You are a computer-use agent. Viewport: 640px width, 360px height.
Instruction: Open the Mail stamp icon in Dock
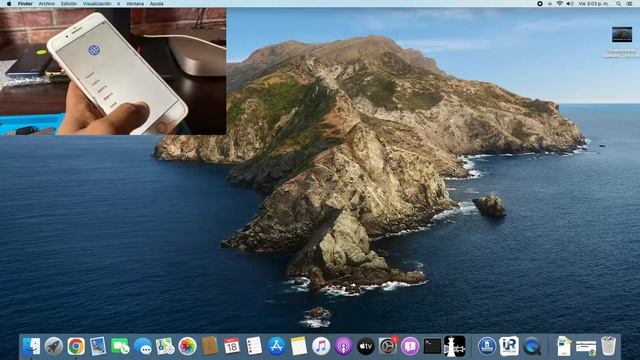(x=98, y=346)
